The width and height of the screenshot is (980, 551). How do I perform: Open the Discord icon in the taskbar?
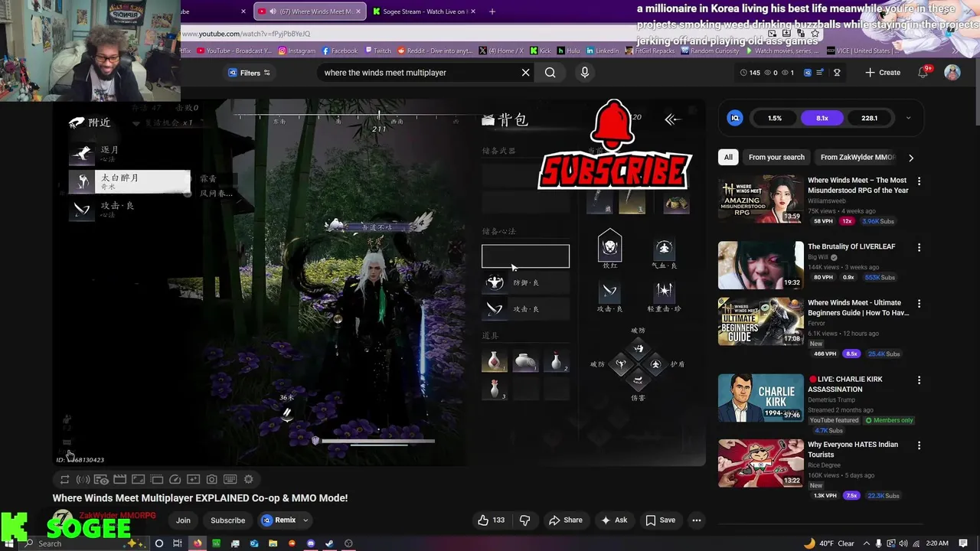(x=311, y=543)
